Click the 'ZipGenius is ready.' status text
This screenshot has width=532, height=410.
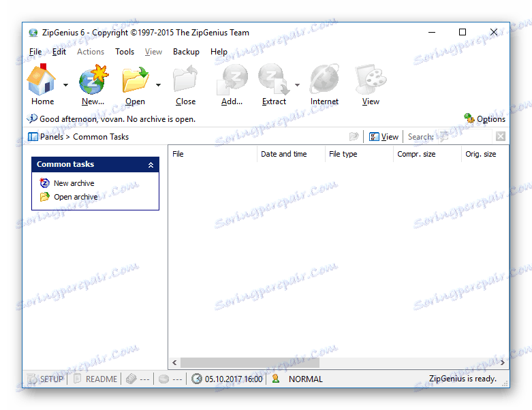(x=463, y=379)
